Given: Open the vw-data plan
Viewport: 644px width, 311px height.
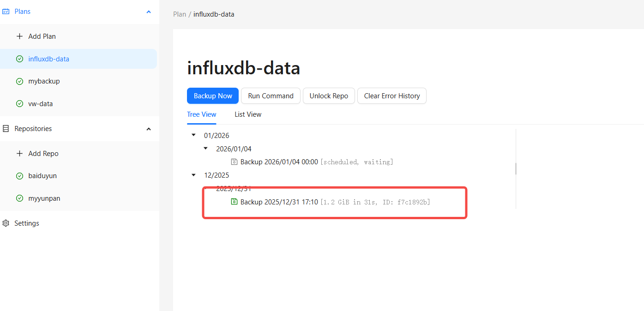Looking at the screenshot, I should (x=41, y=104).
